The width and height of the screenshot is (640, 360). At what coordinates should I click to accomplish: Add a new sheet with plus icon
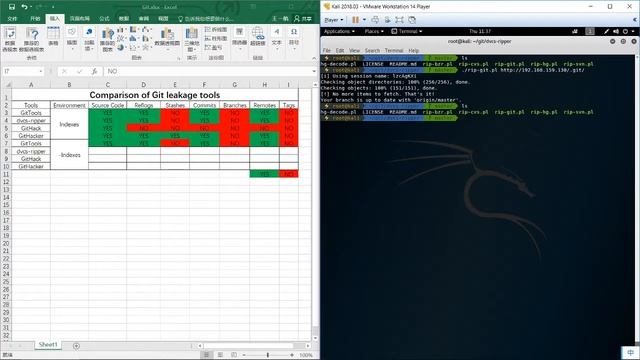click(76, 346)
